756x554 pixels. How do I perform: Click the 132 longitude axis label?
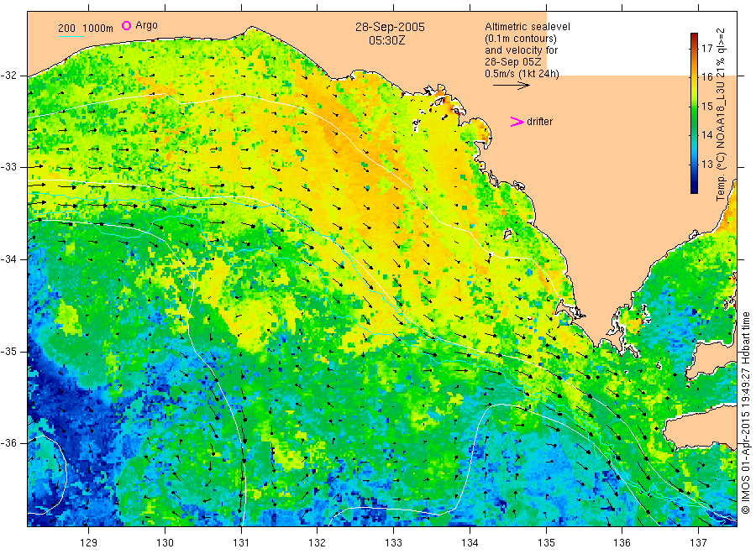pos(318,543)
